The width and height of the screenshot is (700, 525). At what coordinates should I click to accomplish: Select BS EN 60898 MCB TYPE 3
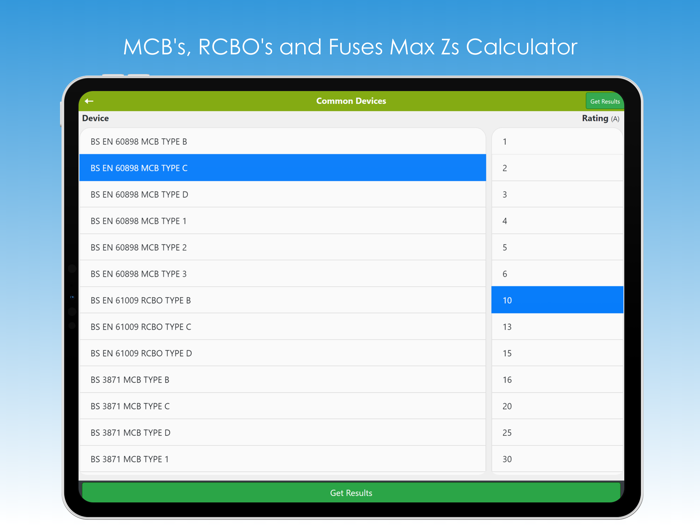tap(282, 274)
